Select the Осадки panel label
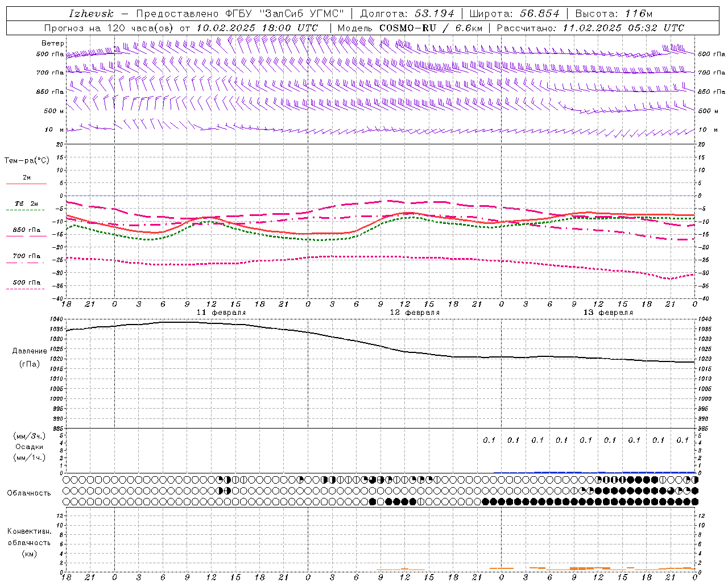The width and height of the screenshot is (728, 582). (30, 447)
